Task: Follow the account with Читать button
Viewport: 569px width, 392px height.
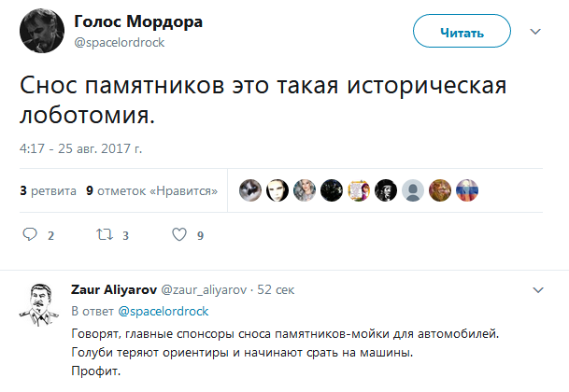Action: (462, 34)
